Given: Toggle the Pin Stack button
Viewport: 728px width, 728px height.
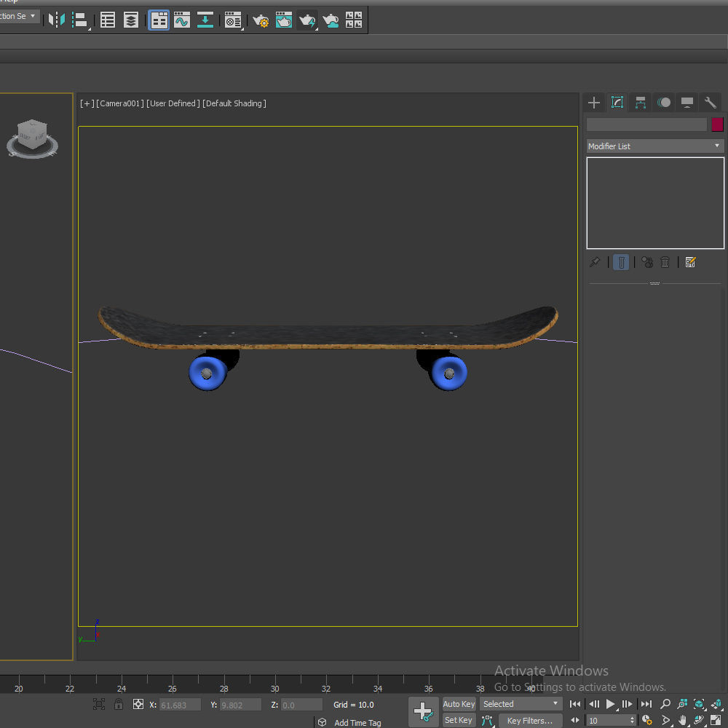Looking at the screenshot, I should coord(595,262).
